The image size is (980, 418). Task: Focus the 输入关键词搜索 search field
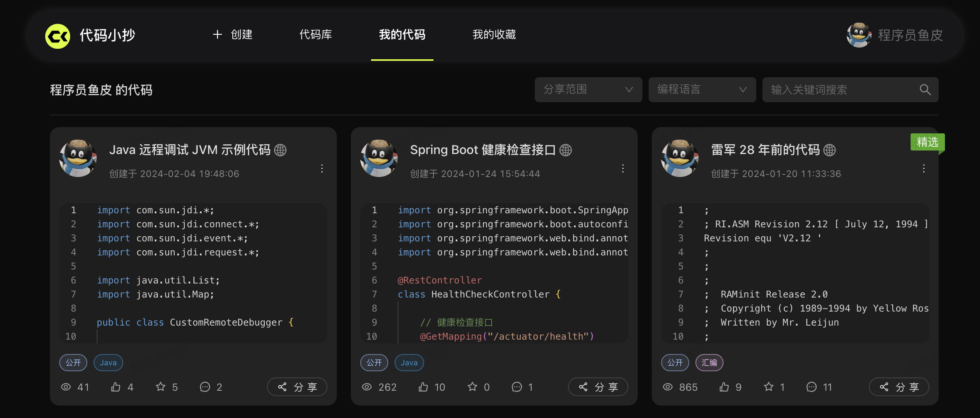pyautogui.click(x=838, y=90)
